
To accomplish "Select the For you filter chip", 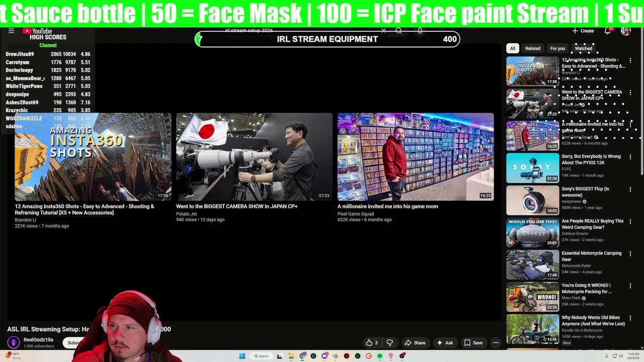I will pos(557,48).
